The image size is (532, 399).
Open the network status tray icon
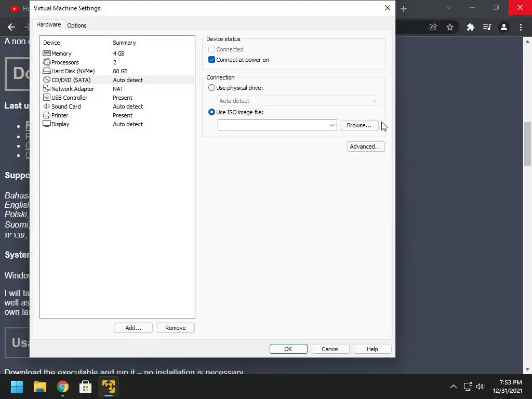click(468, 387)
